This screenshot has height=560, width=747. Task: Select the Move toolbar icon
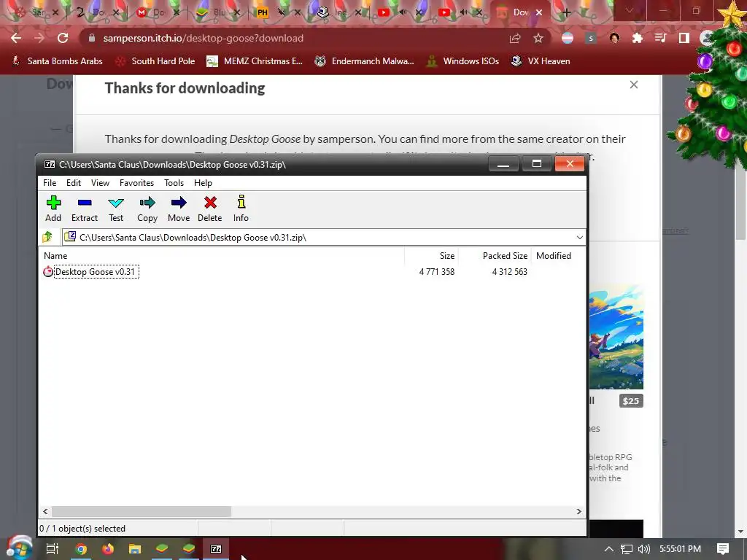tap(179, 209)
